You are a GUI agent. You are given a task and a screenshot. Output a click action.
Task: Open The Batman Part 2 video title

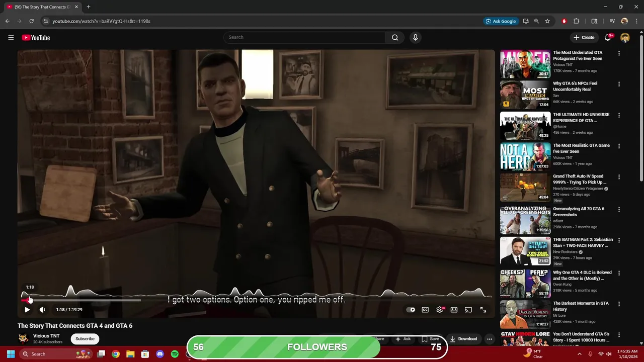(x=583, y=242)
